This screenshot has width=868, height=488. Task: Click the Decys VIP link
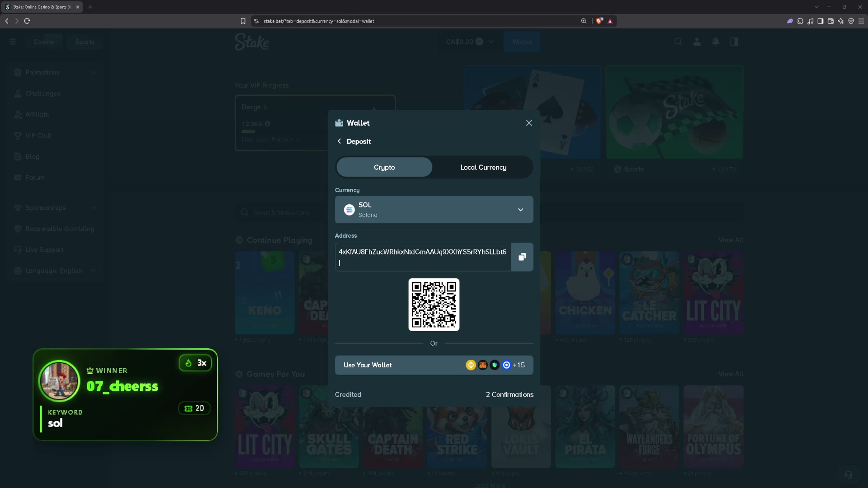(x=254, y=107)
